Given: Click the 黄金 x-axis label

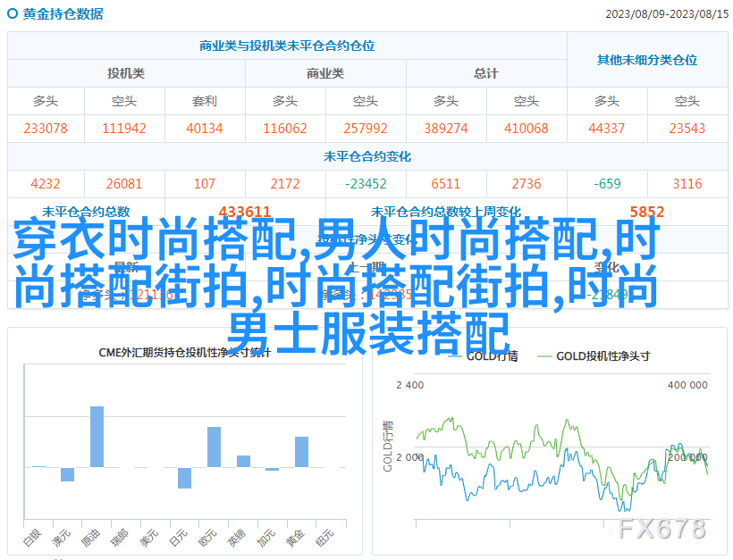Looking at the screenshot, I should (x=295, y=538).
